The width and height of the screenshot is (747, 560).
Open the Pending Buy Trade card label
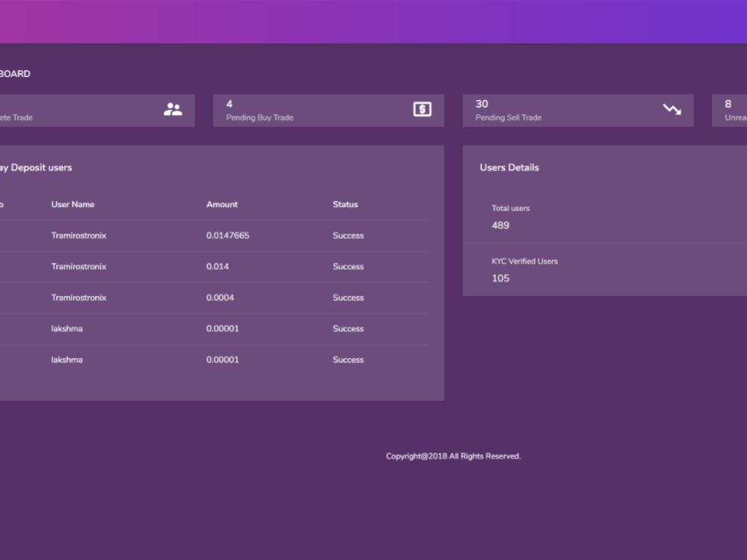coord(260,118)
